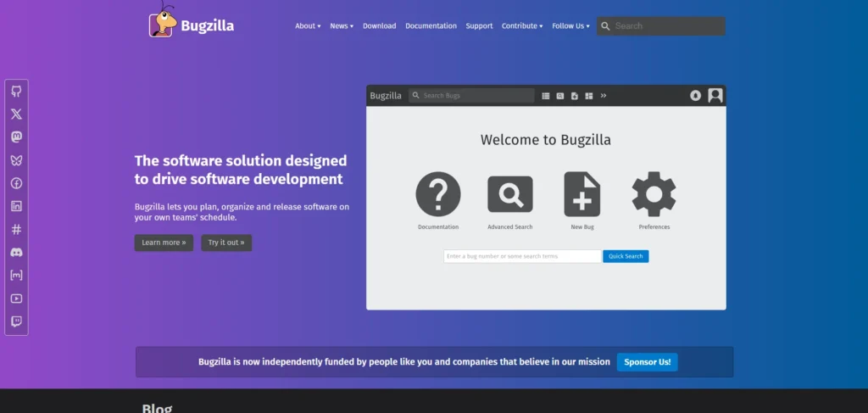The height and width of the screenshot is (413, 868).
Task: Open the Facebook social icon
Action: tap(17, 183)
